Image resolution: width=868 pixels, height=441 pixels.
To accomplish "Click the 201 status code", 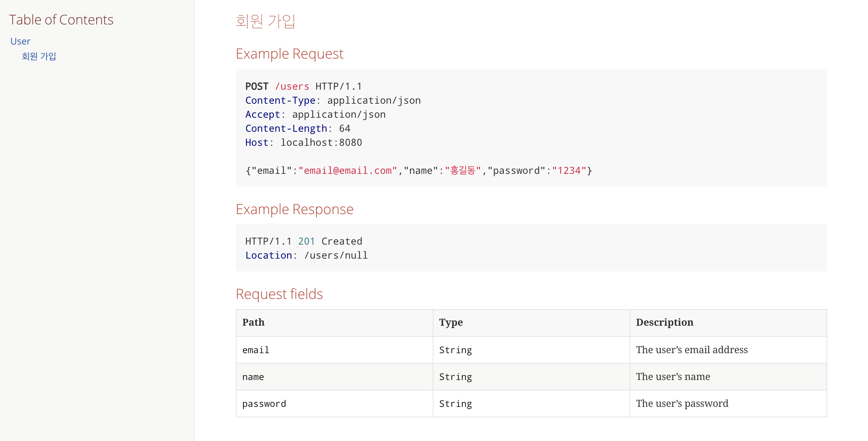I will point(306,241).
